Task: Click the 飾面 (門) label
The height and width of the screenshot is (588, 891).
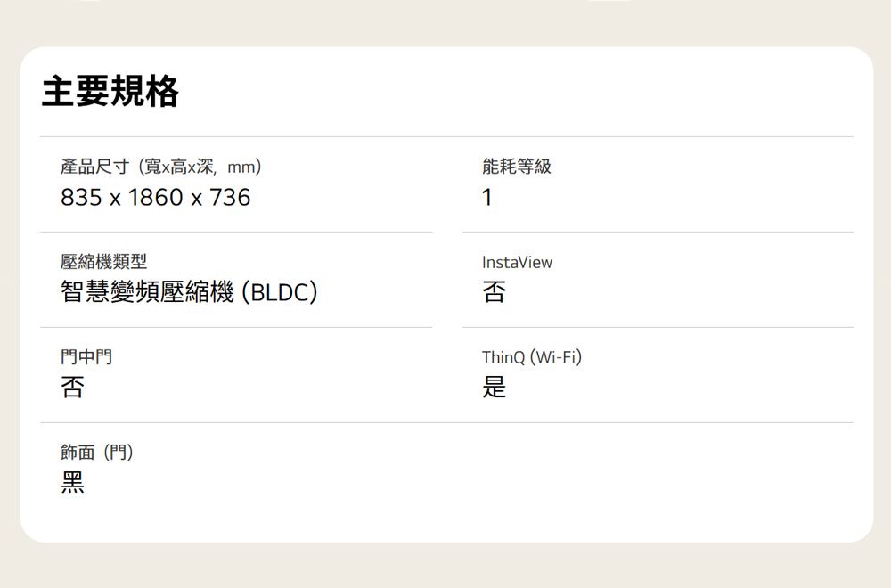Action: [97, 453]
